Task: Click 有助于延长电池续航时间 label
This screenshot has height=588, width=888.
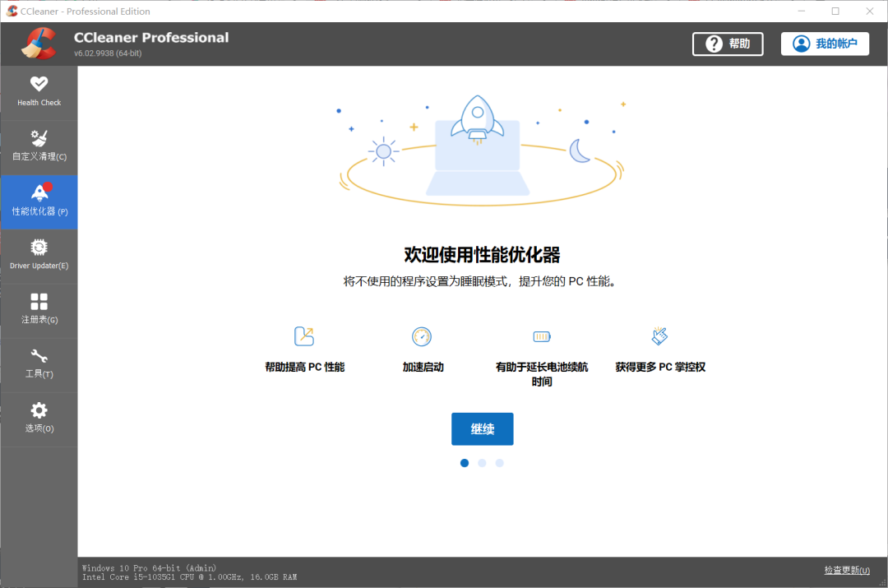Action: (542, 374)
